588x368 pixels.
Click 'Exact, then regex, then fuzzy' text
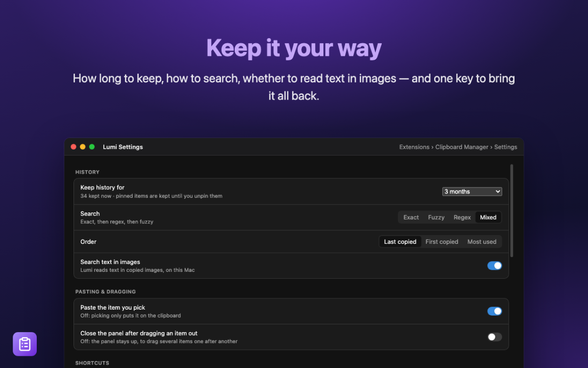[x=117, y=222]
